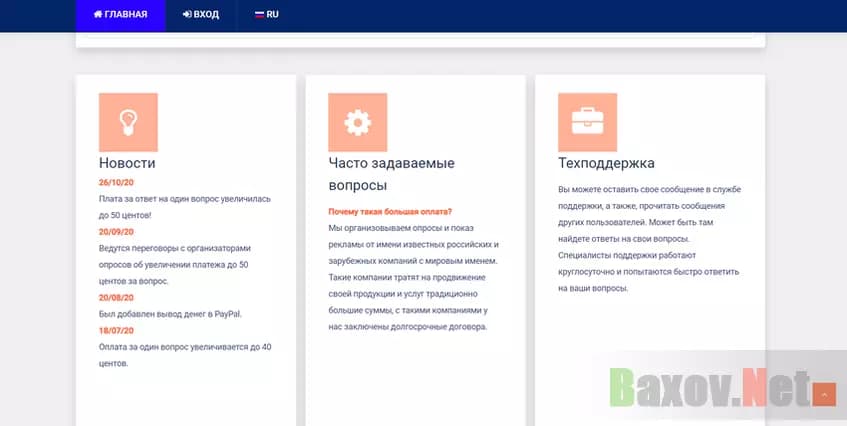Click the question Почему такая большая оплата?
847x426 pixels.
point(390,212)
